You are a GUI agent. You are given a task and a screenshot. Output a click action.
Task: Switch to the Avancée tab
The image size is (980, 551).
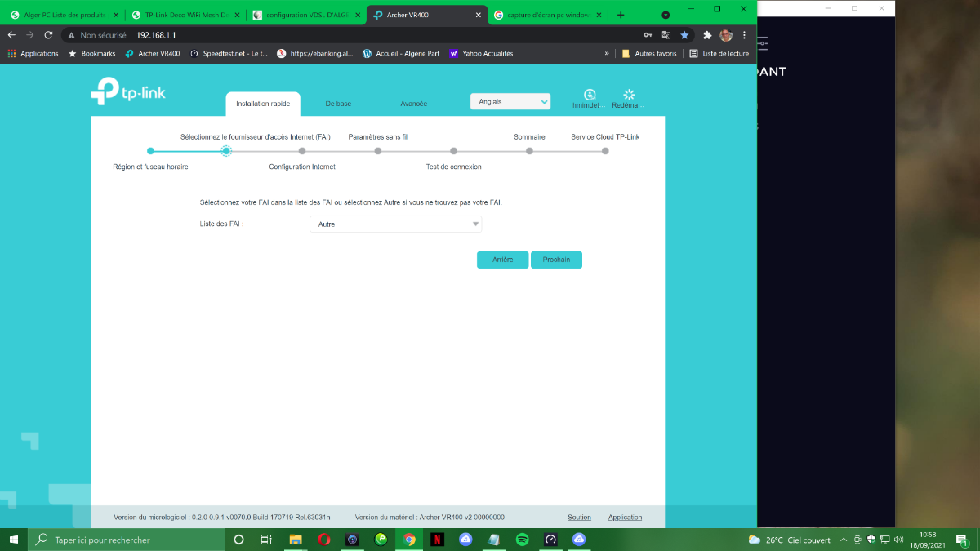pos(413,104)
